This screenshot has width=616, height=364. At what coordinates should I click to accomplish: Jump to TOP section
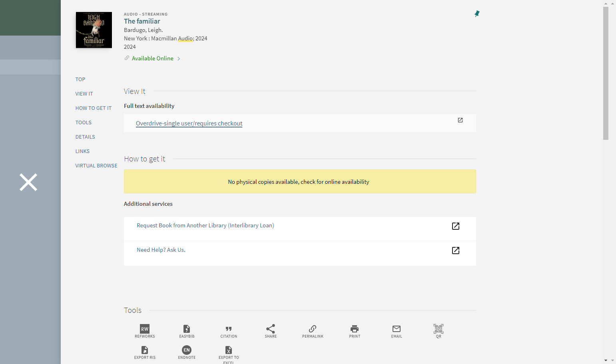tap(80, 80)
